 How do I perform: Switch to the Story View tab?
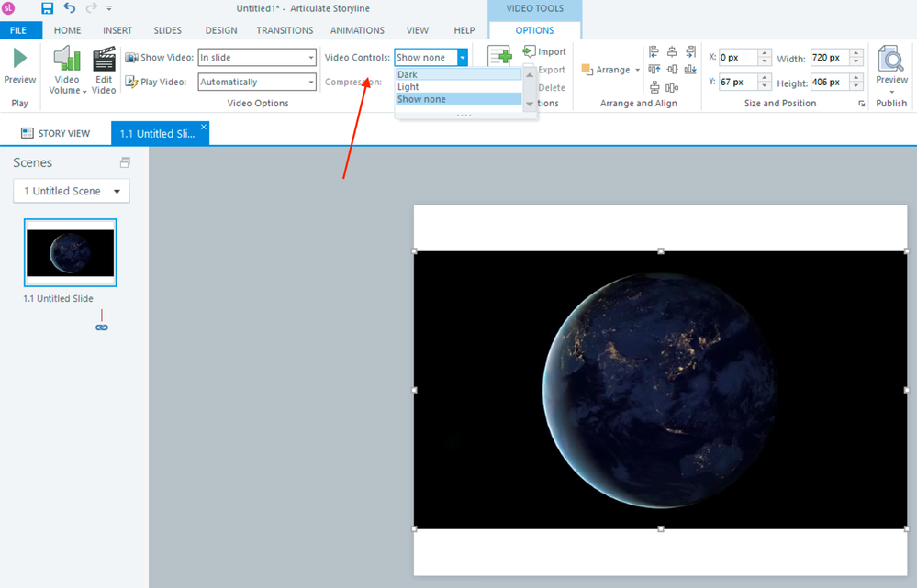55,133
